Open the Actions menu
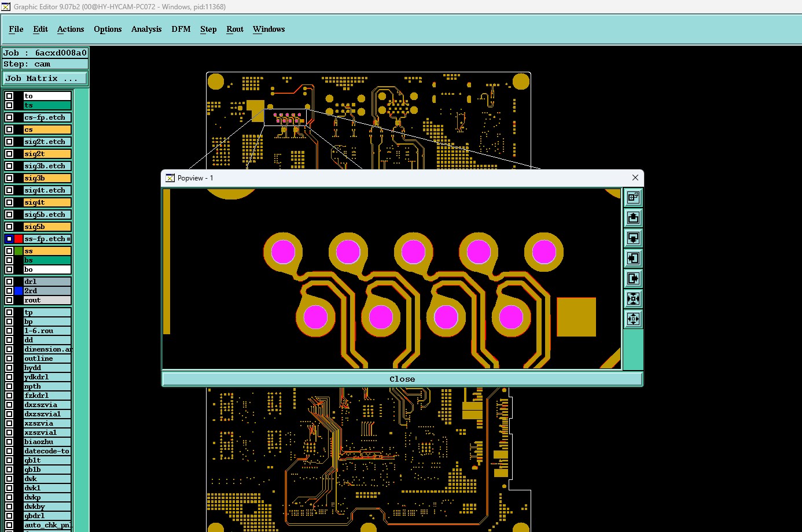Image resolution: width=802 pixels, height=532 pixels. tap(71, 29)
